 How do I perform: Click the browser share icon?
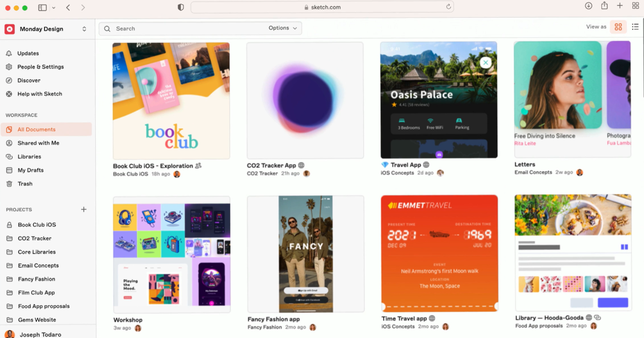[x=604, y=5]
